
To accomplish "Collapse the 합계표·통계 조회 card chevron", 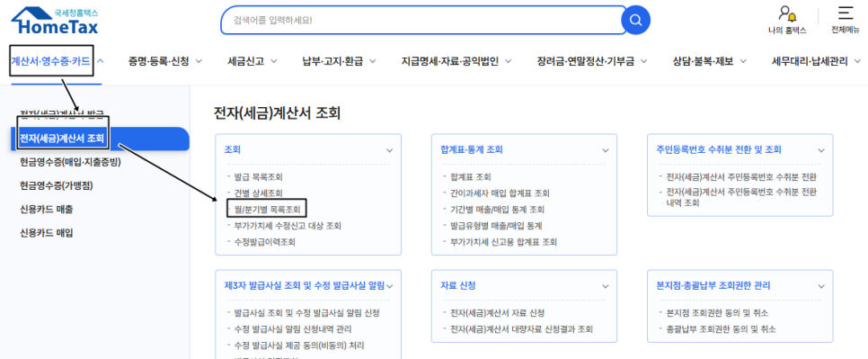I will pos(605,150).
